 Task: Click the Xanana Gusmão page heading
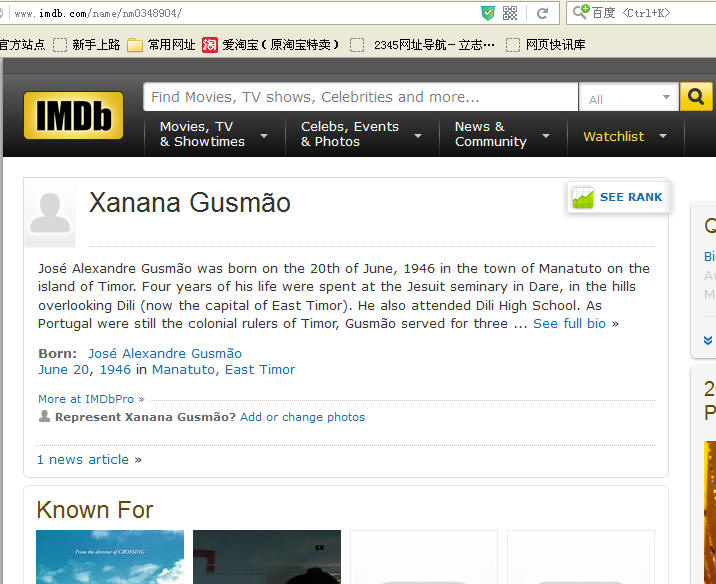(190, 203)
